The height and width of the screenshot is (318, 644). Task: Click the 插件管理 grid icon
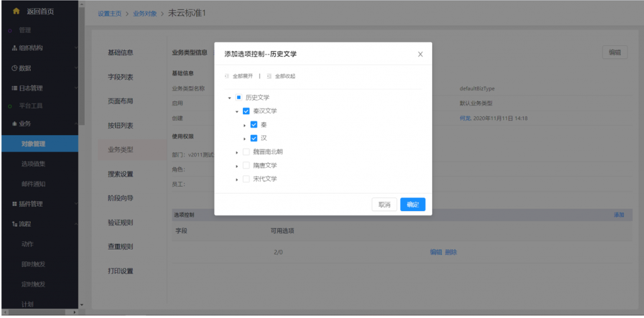[x=14, y=204]
